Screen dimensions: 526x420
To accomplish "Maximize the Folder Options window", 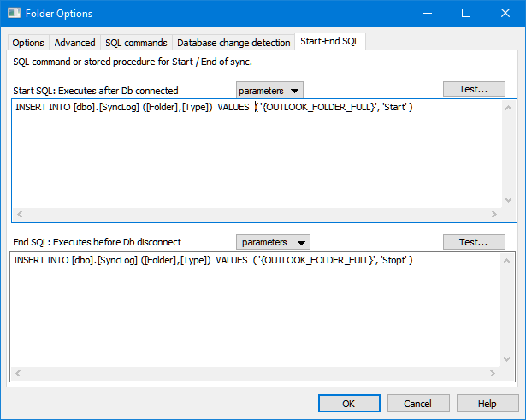I will tap(466, 14).
